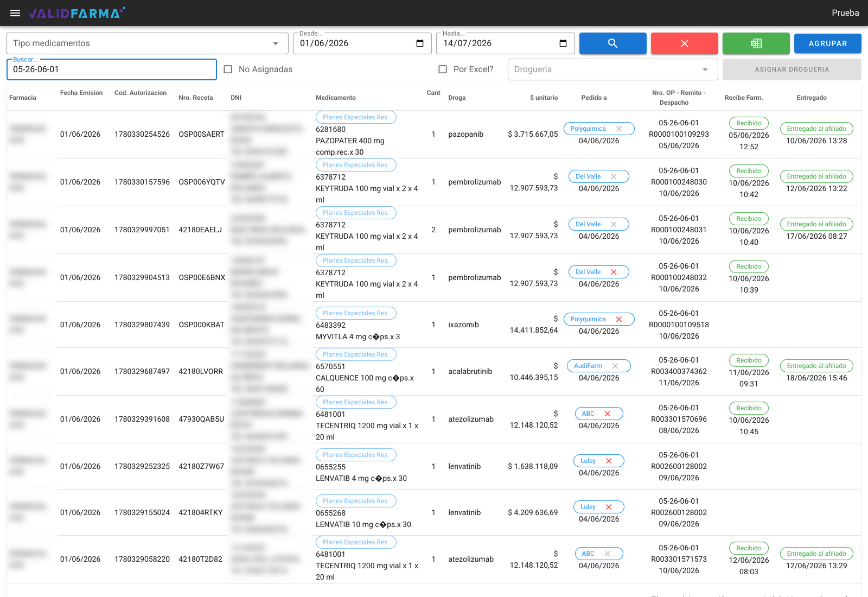Remove Luley chip on receta 42180Z7W67
The width and height of the screenshot is (868, 597).
(609, 461)
